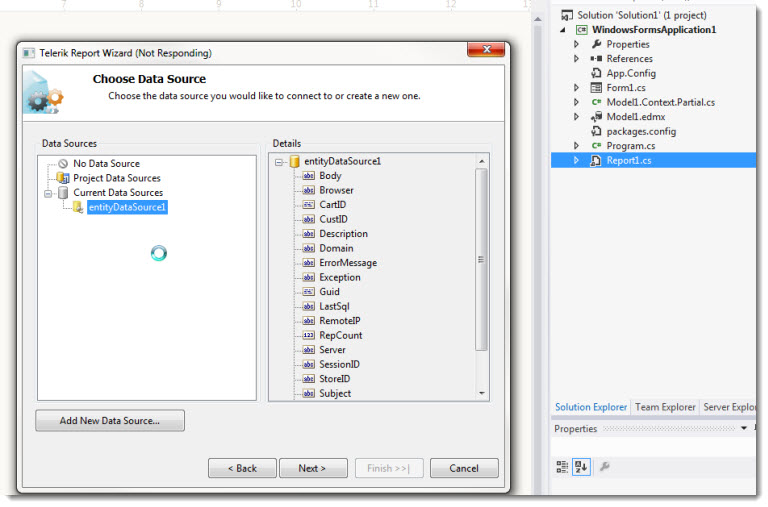This screenshot has width=768, height=507.
Task: Click the Exception field type icon
Action: 309,277
